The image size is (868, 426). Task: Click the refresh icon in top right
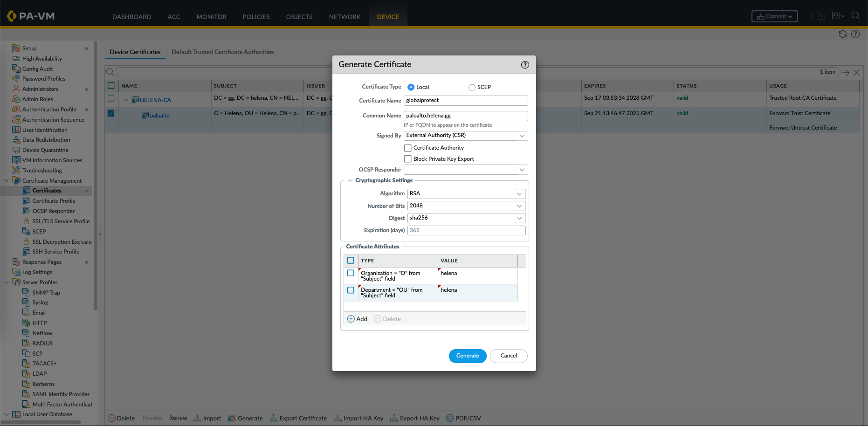[x=842, y=34]
